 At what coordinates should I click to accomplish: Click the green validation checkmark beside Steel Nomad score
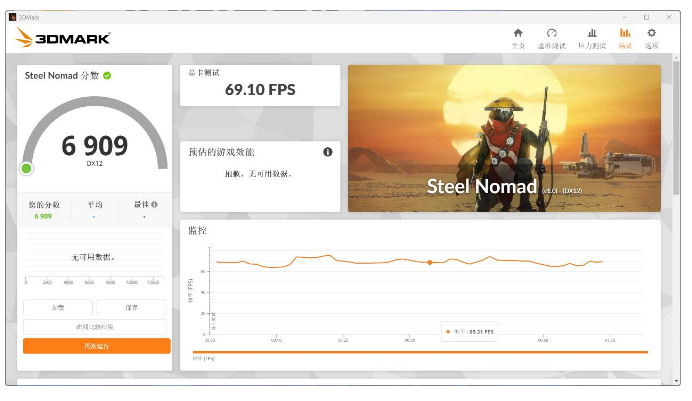pos(107,75)
